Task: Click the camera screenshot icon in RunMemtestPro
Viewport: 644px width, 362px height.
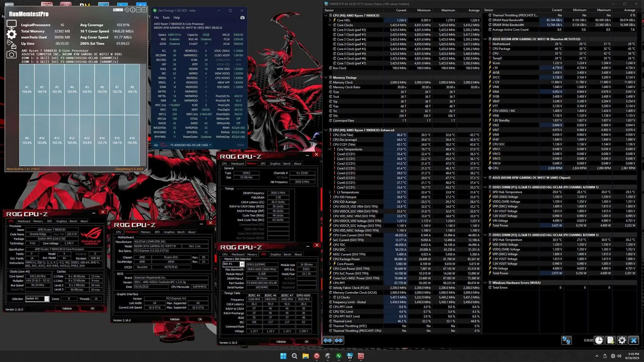Action: click(x=12, y=54)
